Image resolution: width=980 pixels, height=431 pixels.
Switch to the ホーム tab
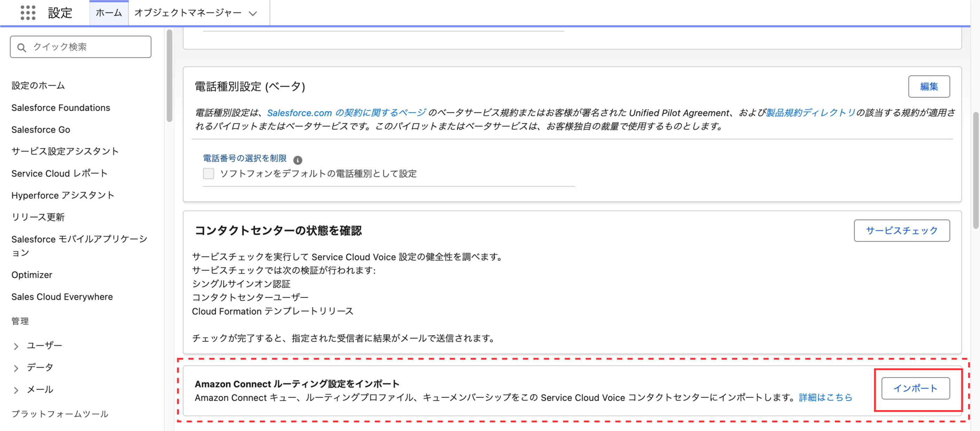point(108,13)
